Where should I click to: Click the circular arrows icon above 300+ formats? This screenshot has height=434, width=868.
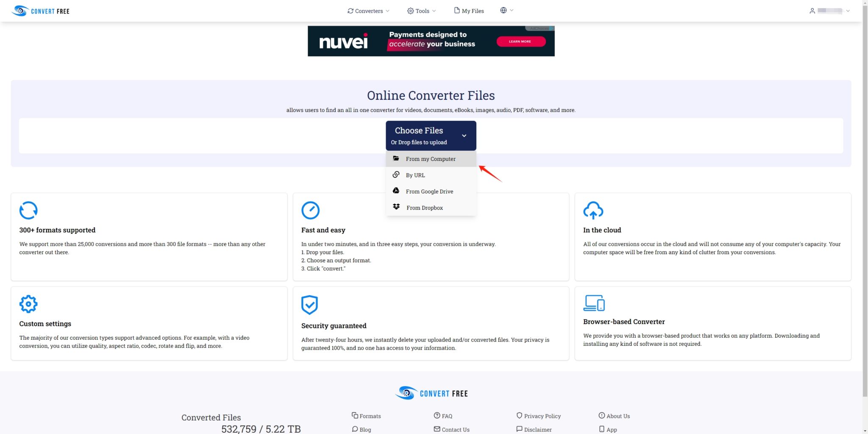click(28, 210)
